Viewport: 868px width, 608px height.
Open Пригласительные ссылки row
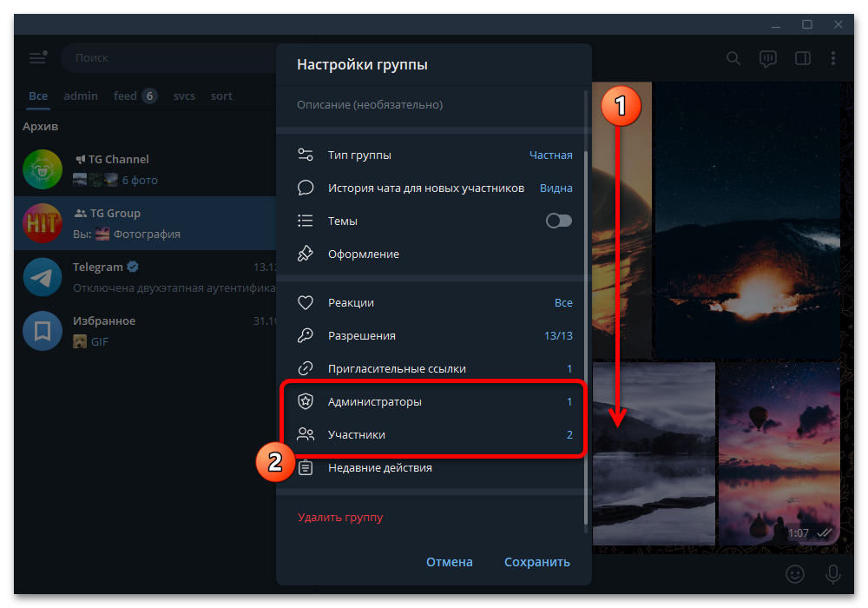[435, 368]
